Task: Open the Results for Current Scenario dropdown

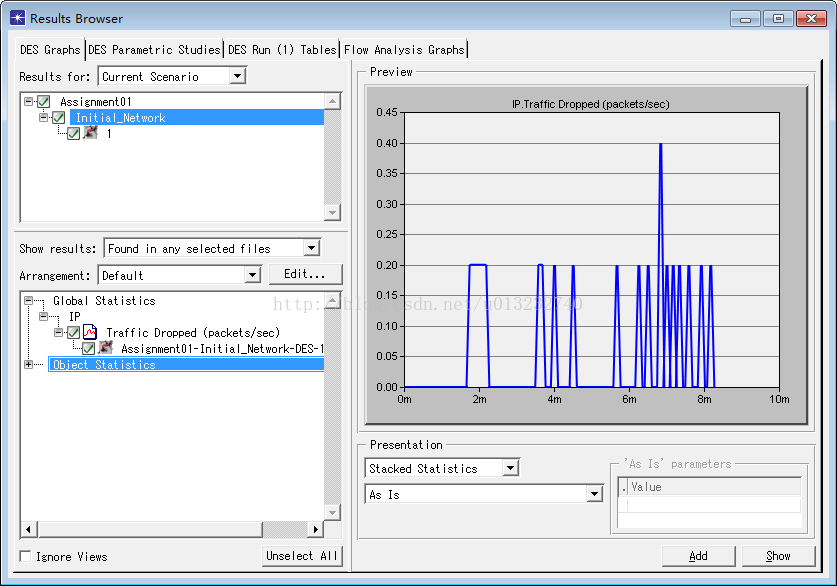Action: click(x=238, y=76)
